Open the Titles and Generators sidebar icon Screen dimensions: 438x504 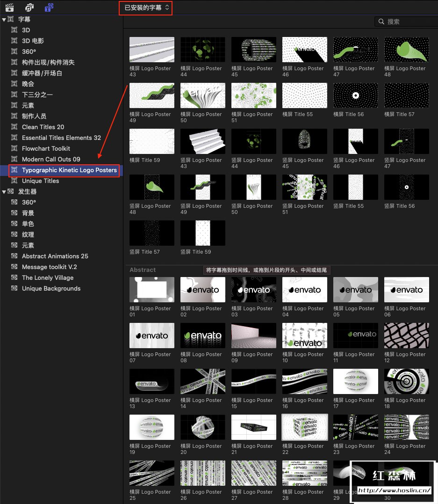pos(49,7)
